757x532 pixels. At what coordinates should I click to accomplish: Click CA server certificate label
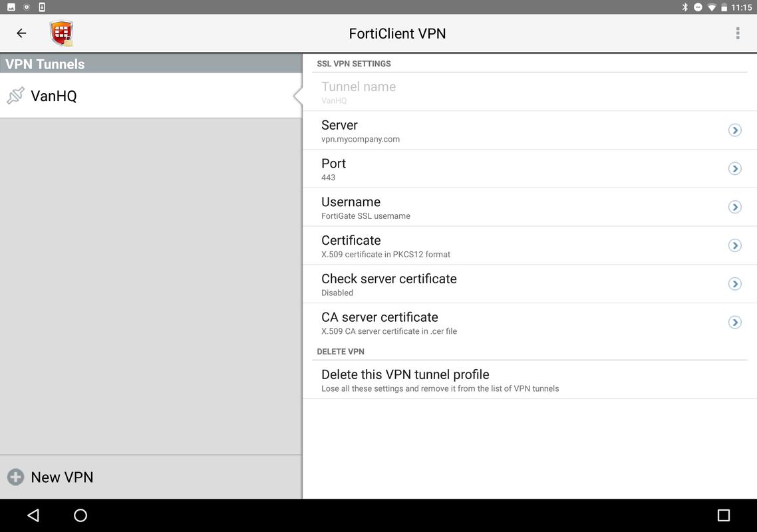coord(379,317)
